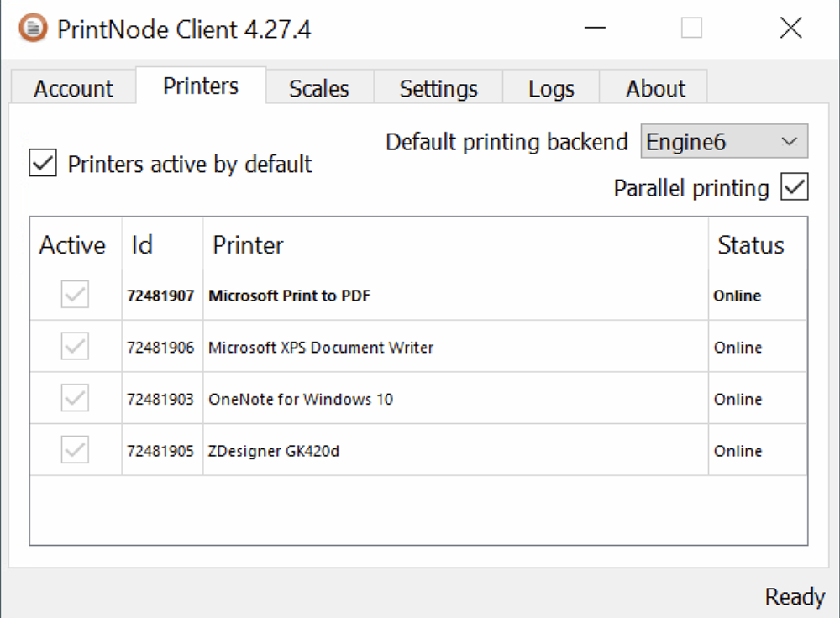The height and width of the screenshot is (618, 840).
Task: Go to the Settings tab
Action: 438,88
